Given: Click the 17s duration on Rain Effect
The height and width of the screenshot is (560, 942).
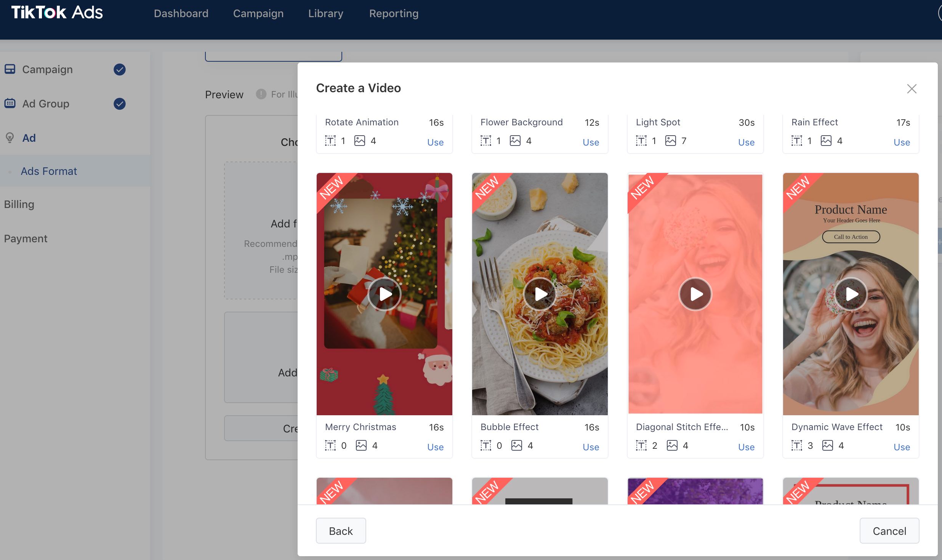Looking at the screenshot, I should tap(903, 122).
